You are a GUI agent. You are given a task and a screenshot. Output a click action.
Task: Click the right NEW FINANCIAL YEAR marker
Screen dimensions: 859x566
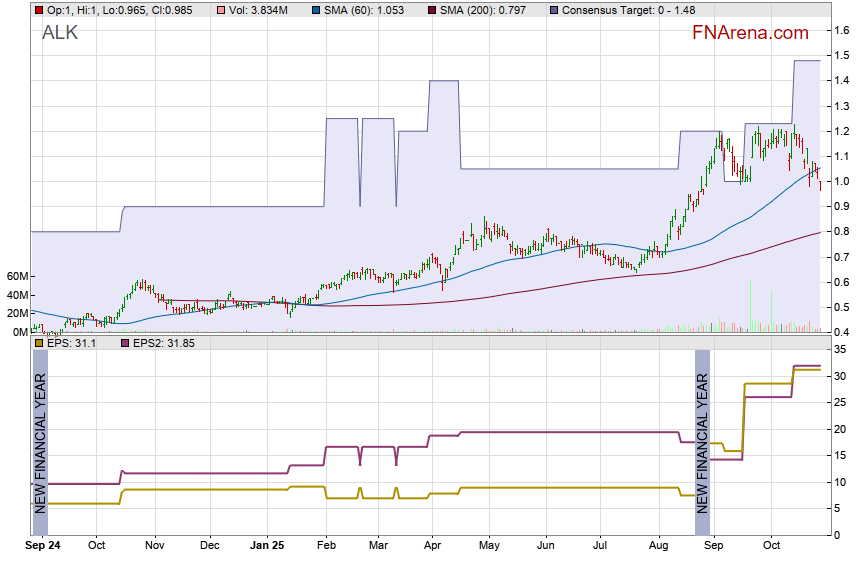(702, 442)
